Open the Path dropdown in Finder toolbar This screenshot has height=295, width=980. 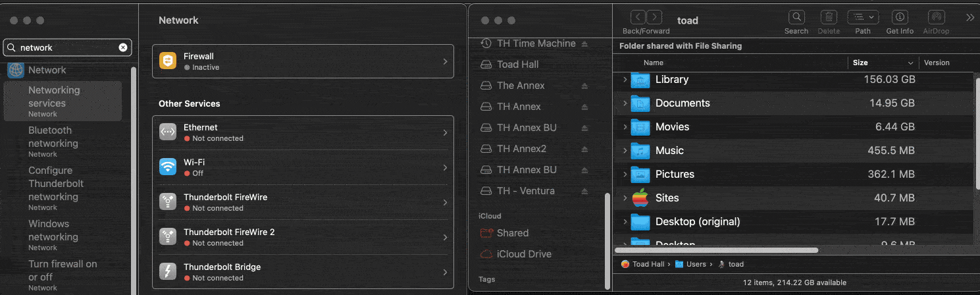863,18
